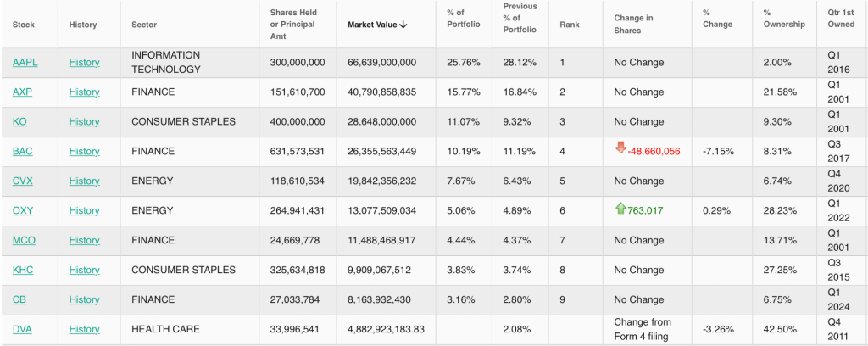Click the % Ownership column header

784,19
